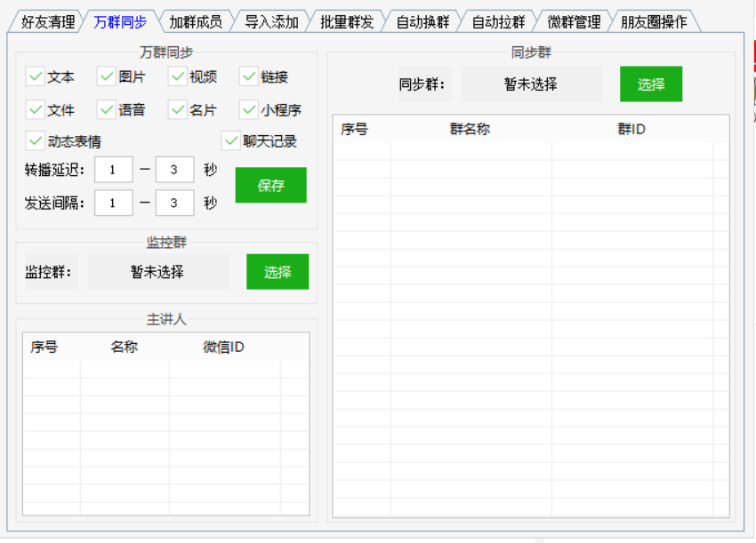The image size is (756, 543).
Task: Click the 群名称 column header
Action: 470,130
